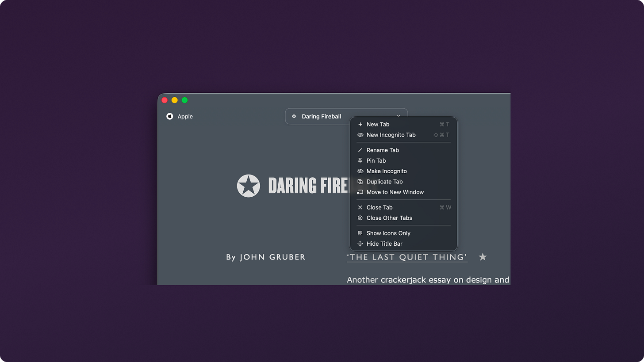
Task: Choose Close Tab in the menu
Action: (403, 207)
